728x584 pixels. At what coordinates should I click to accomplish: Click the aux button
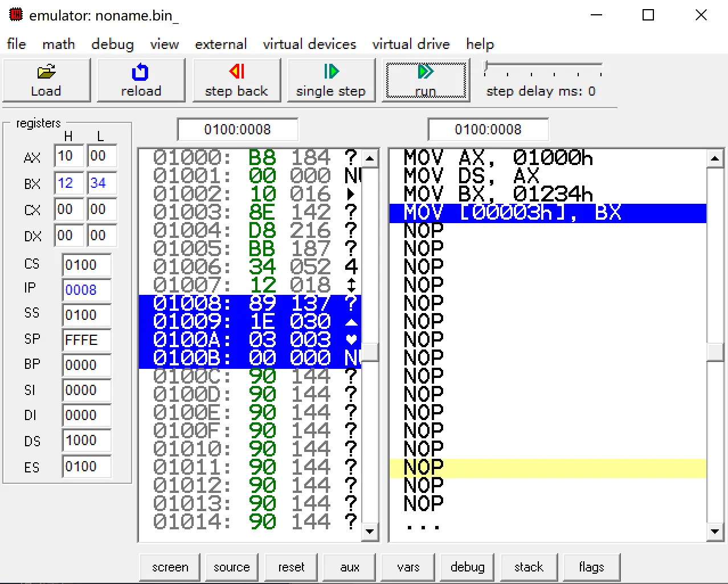tap(350, 567)
